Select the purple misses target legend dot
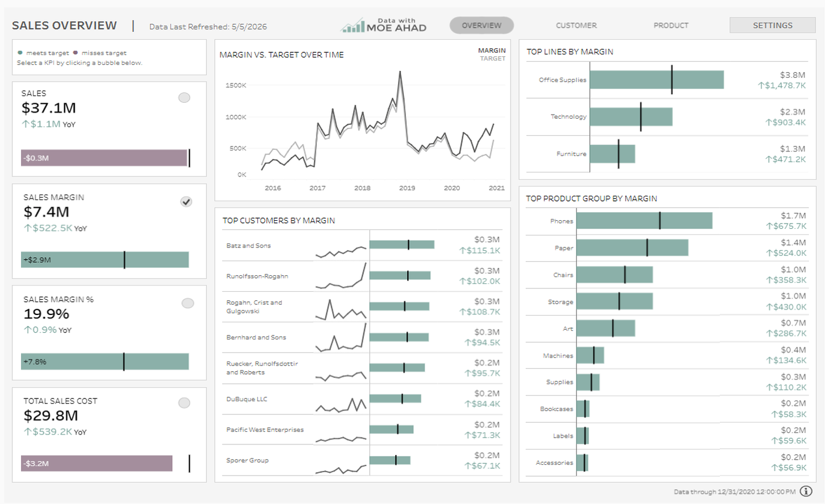The image size is (825, 504). click(x=76, y=53)
